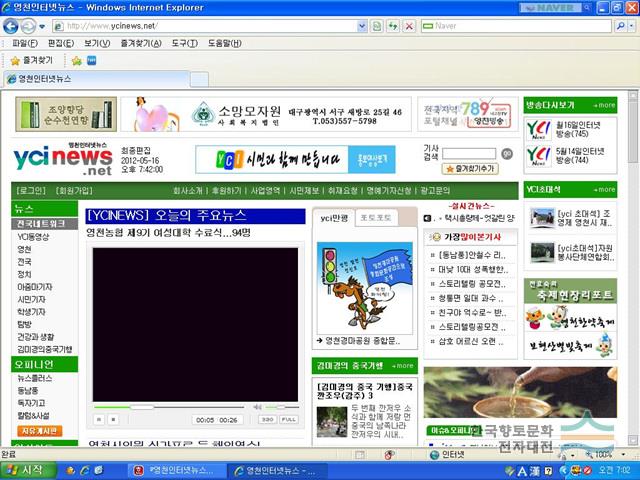Click the blue favorites bar shortcut icon
The image size is (640, 480).
(91, 61)
